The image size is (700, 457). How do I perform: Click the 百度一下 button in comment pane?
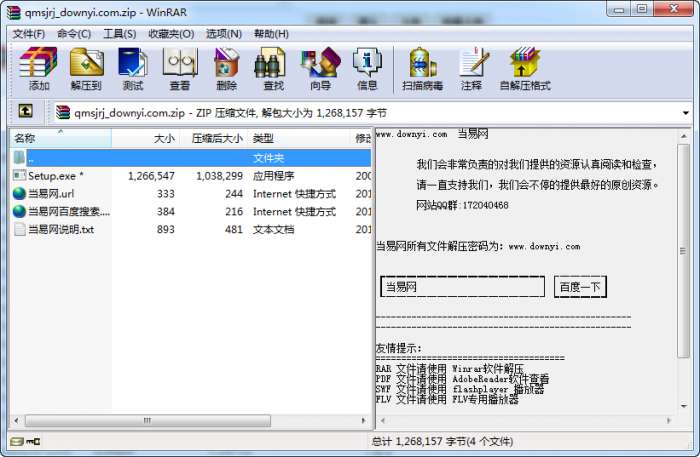coord(580,287)
